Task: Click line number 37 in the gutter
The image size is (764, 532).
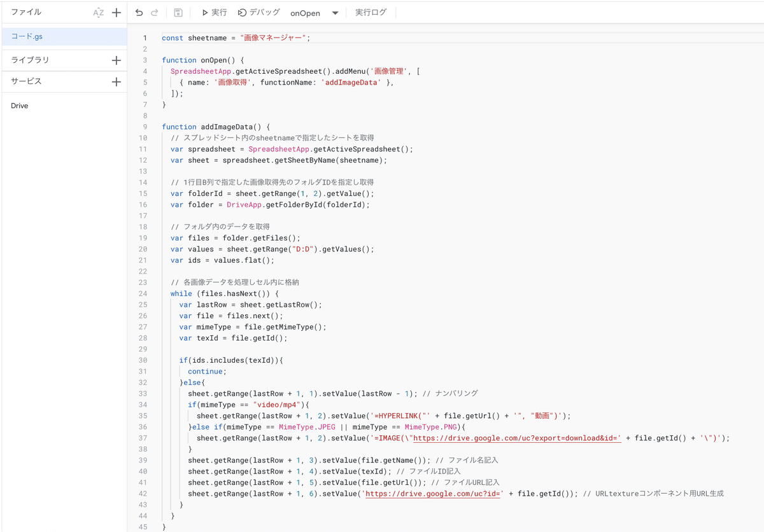Action: pos(143,438)
